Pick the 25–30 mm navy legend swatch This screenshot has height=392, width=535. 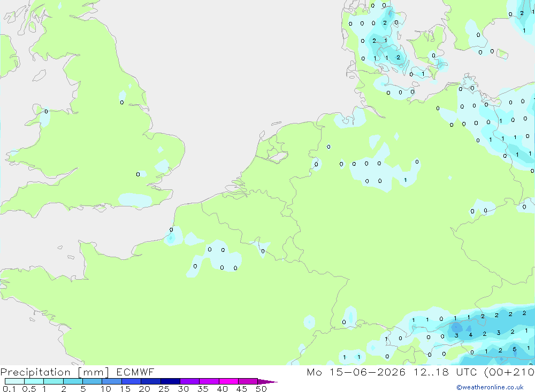coord(170,381)
